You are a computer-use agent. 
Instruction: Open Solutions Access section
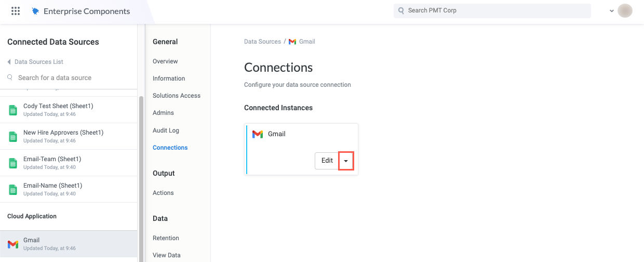[177, 96]
